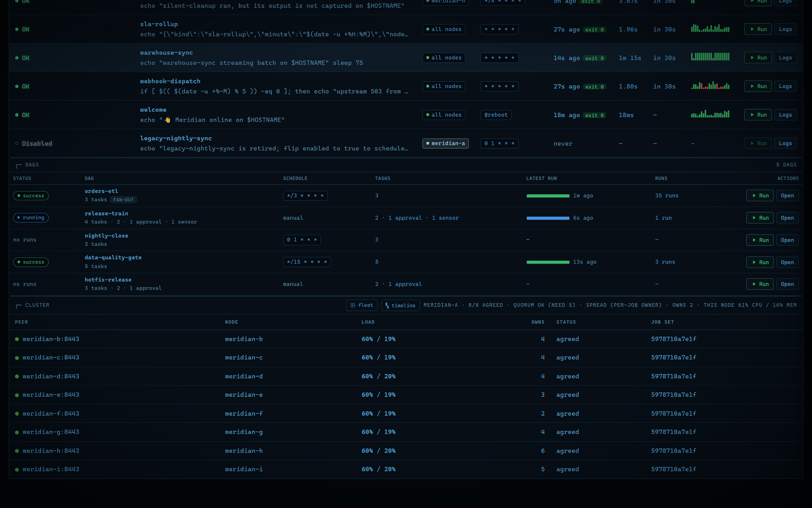
Task: Open Logs for sla-rollup
Action: click(785, 29)
